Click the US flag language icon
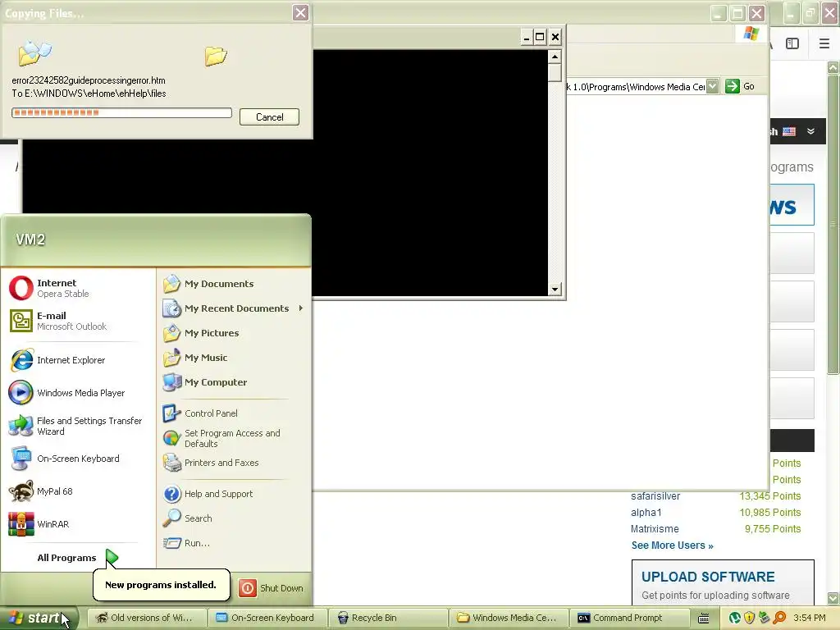The image size is (840, 630). [x=789, y=131]
